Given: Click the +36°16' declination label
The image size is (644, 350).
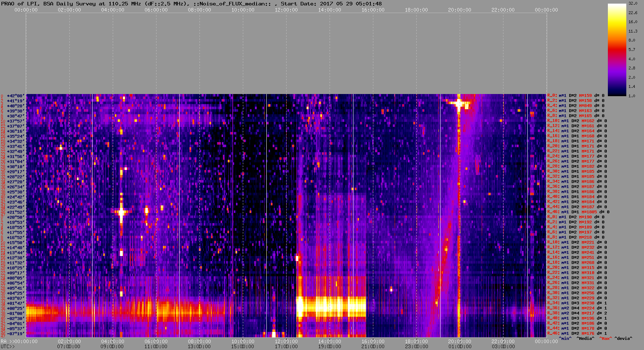Looking at the screenshot, I should pos(15,131).
